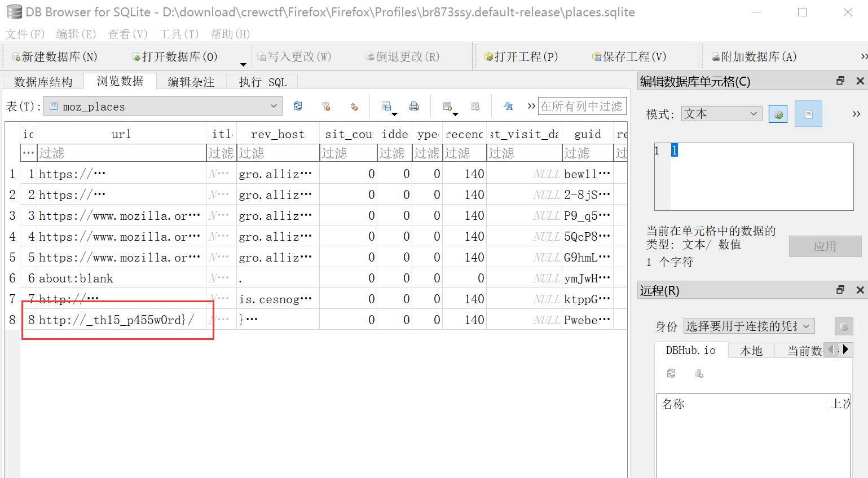This screenshot has height=478, width=868.
Task: Focus the 在所有列中过滤 filter field
Action: tap(582, 105)
